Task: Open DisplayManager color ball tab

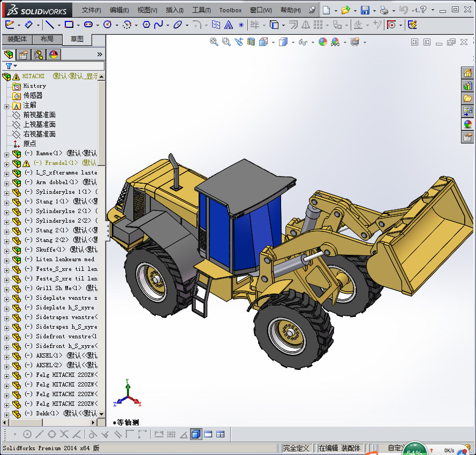Action: point(54,55)
